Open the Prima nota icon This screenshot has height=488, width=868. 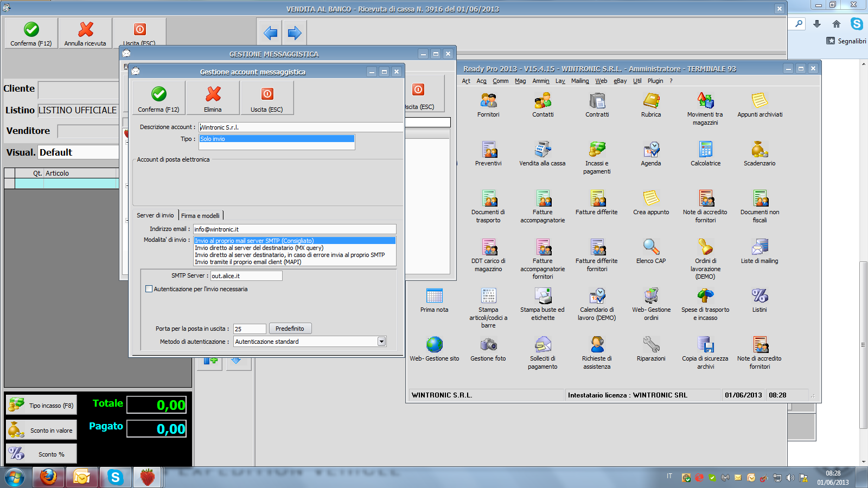click(434, 300)
